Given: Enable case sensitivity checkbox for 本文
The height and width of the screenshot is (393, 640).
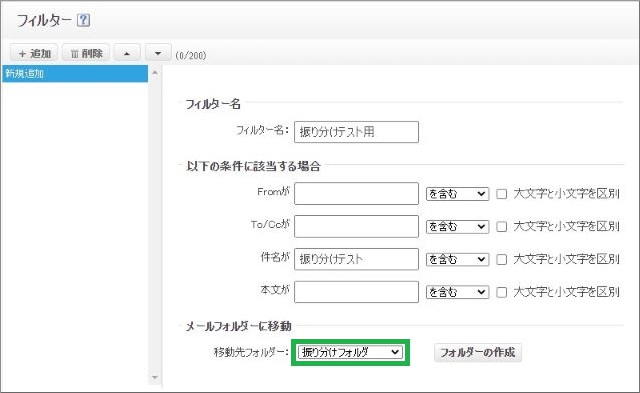Looking at the screenshot, I should click(x=502, y=292).
